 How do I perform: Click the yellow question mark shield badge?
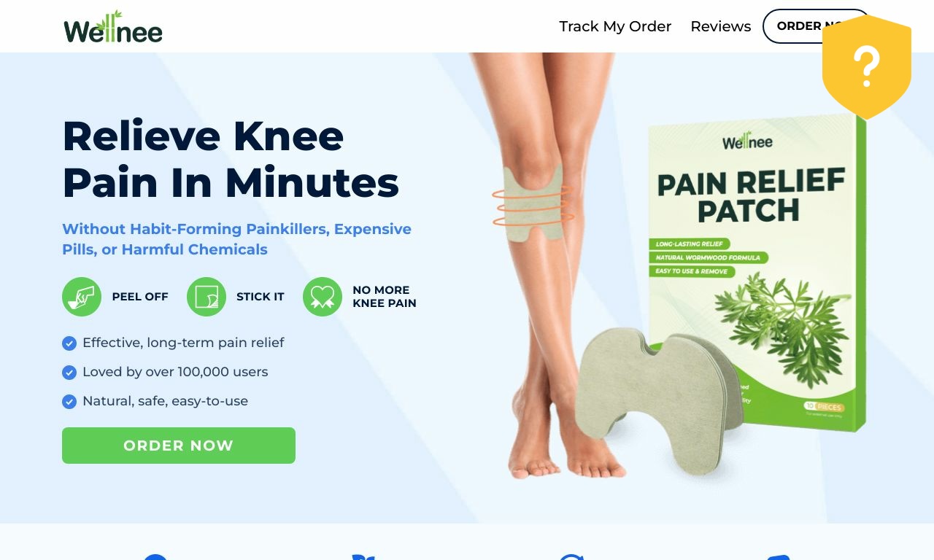[867, 67]
